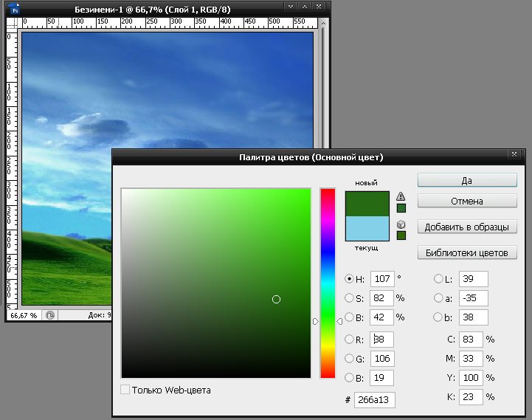Viewport: 532px width, 420px height.
Task: Click the web-safe swatch below the cube icon
Action: click(401, 235)
